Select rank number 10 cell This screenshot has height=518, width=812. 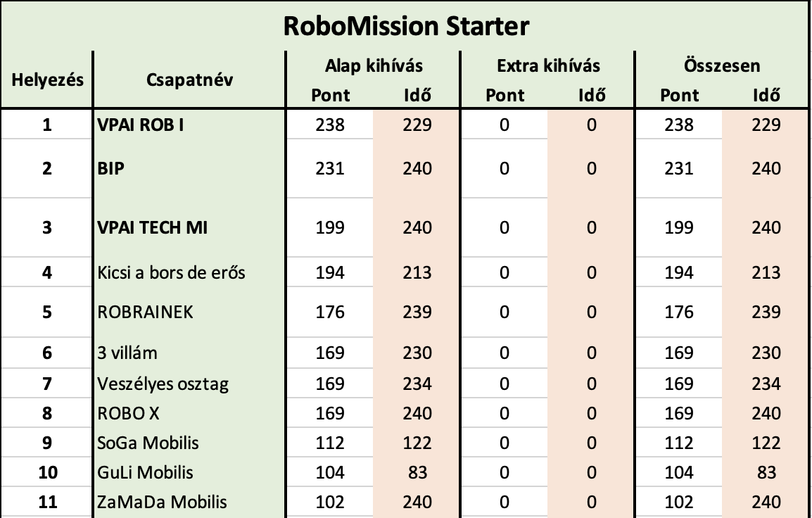[47, 472]
